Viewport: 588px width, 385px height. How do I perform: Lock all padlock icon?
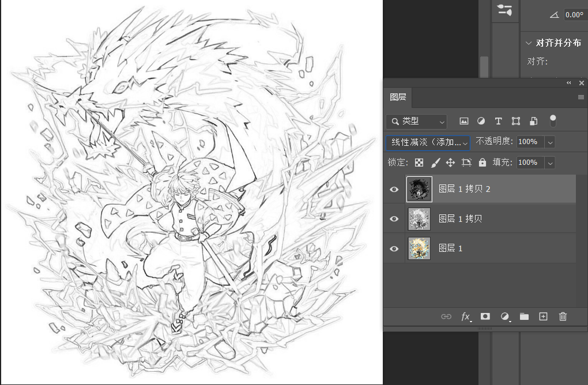pyautogui.click(x=483, y=163)
